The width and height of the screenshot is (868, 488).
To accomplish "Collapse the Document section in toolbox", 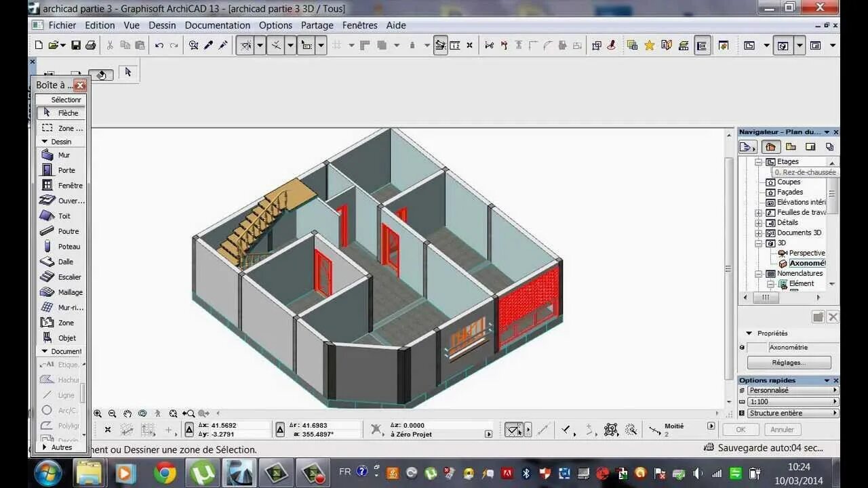I will (45, 352).
